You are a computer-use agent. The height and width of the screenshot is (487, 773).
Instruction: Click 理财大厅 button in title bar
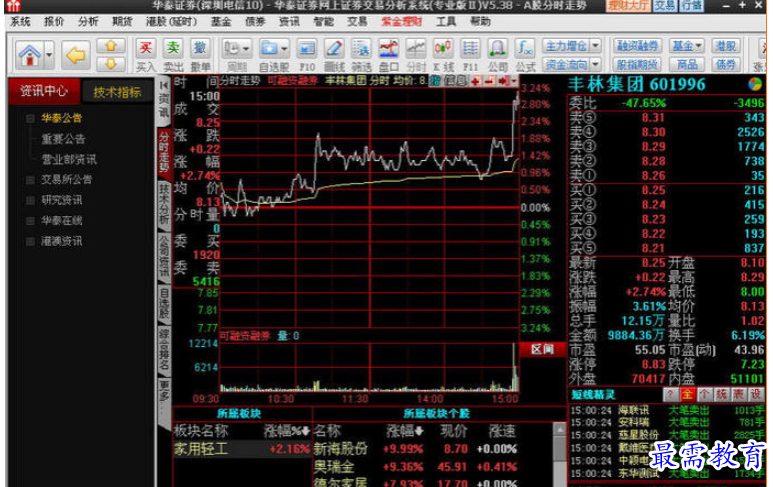click(x=628, y=5)
